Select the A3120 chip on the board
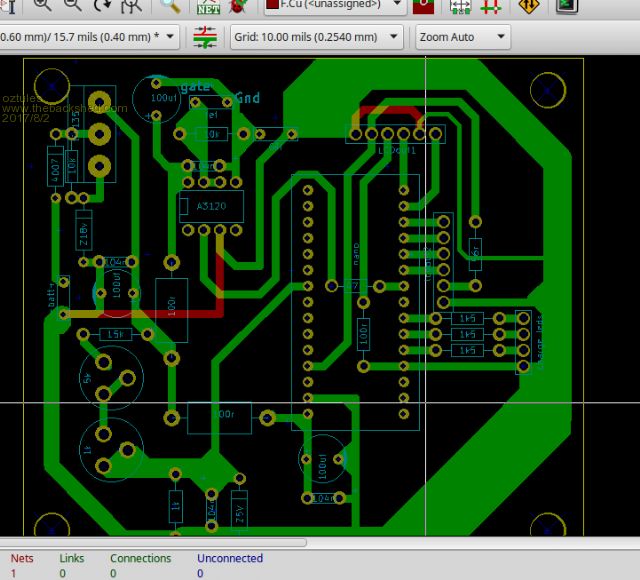Viewport: 640px width, 580px height. click(x=210, y=207)
